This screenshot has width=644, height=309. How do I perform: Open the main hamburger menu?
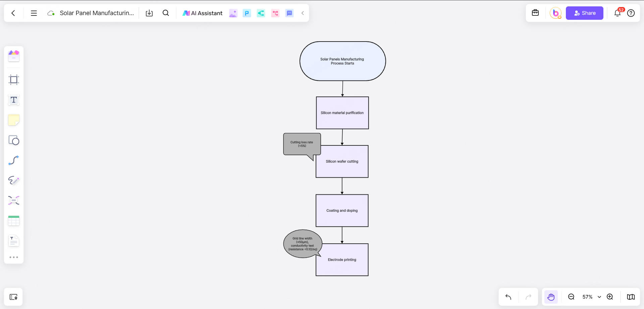point(34,13)
